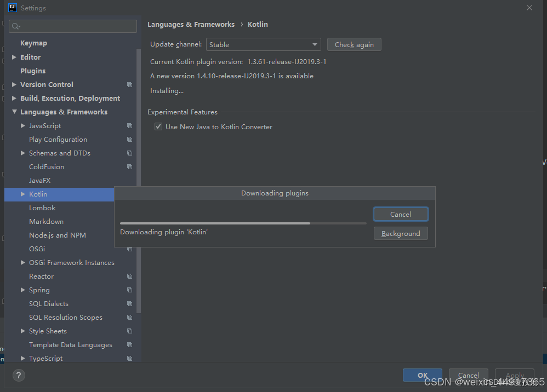Click the Downloading plugin 'Kotlin' label
547x392 pixels.
[x=164, y=232]
